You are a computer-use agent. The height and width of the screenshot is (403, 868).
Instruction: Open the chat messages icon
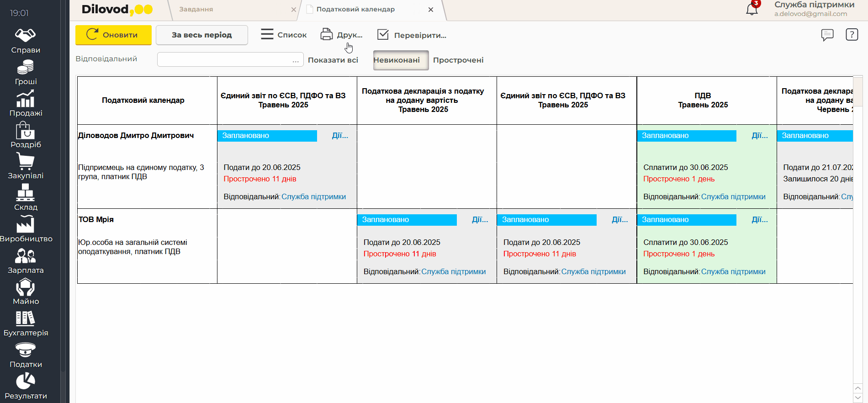[827, 35]
